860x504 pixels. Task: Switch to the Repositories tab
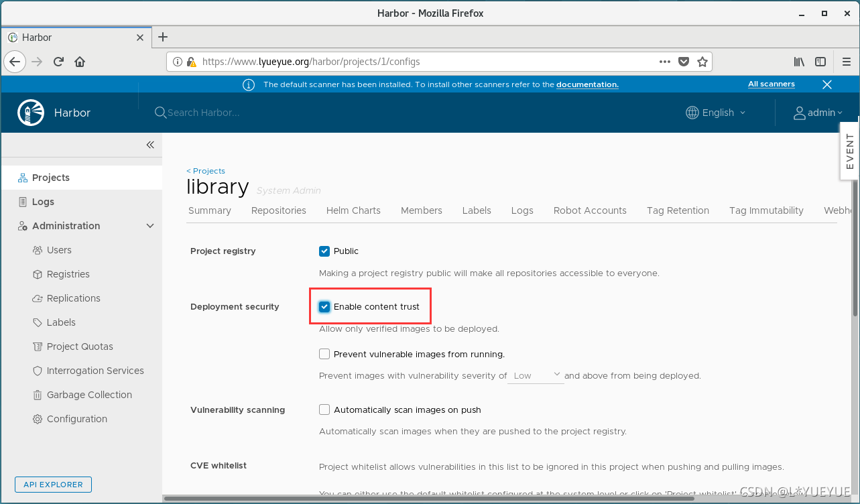[x=279, y=210]
